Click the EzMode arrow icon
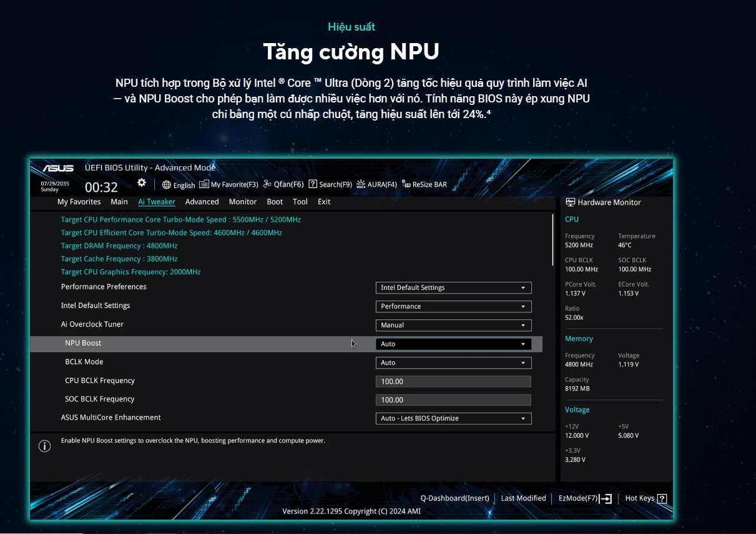The image size is (756, 534). point(606,498)
